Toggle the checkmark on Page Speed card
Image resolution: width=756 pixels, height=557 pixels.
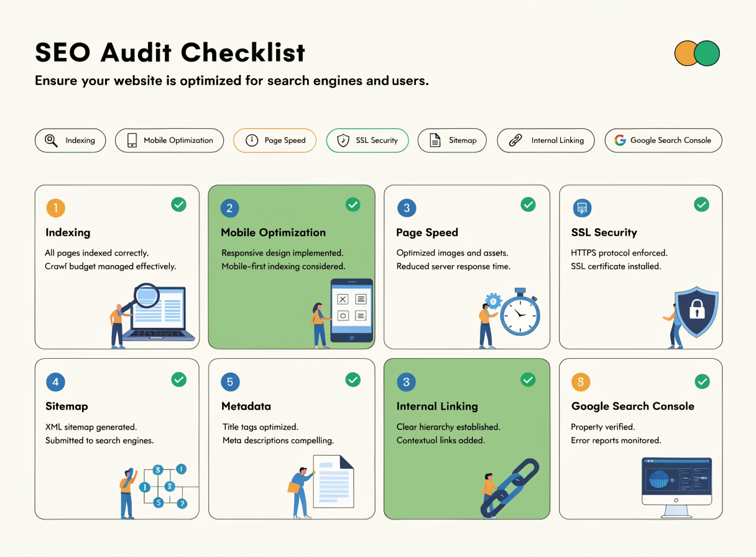(528, 204)
